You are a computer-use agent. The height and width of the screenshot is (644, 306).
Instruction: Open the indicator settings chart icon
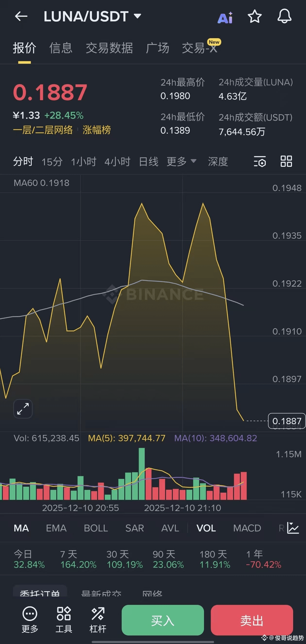(x=293, y=528)
